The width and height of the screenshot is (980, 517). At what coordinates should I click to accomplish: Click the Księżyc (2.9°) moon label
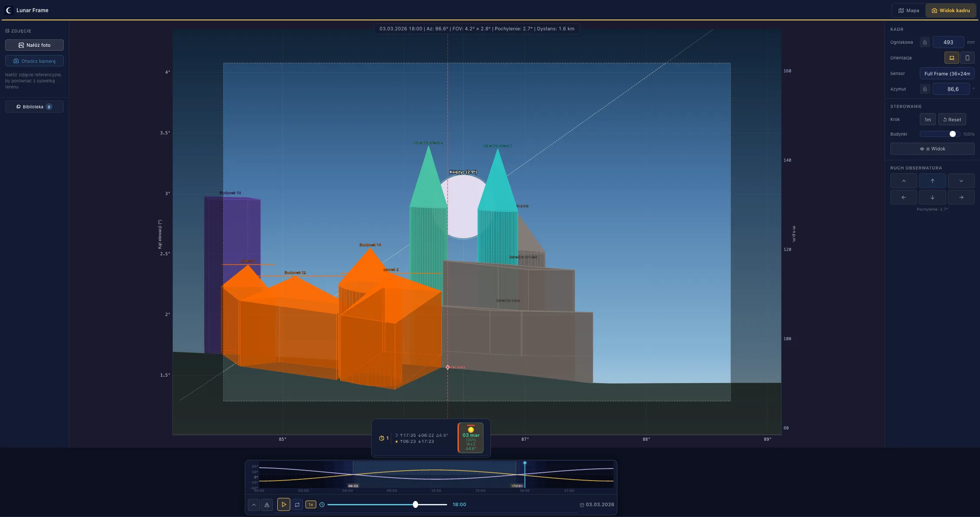463,172
